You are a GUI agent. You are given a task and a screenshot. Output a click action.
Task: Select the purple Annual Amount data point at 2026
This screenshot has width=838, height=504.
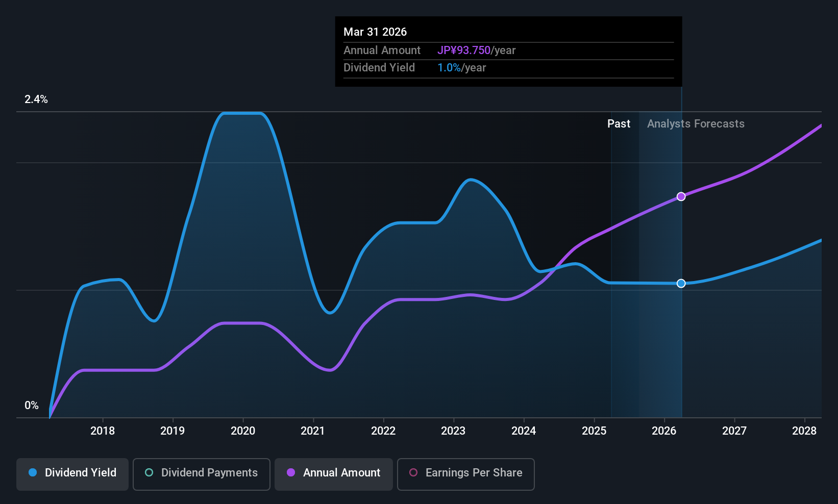681,196
